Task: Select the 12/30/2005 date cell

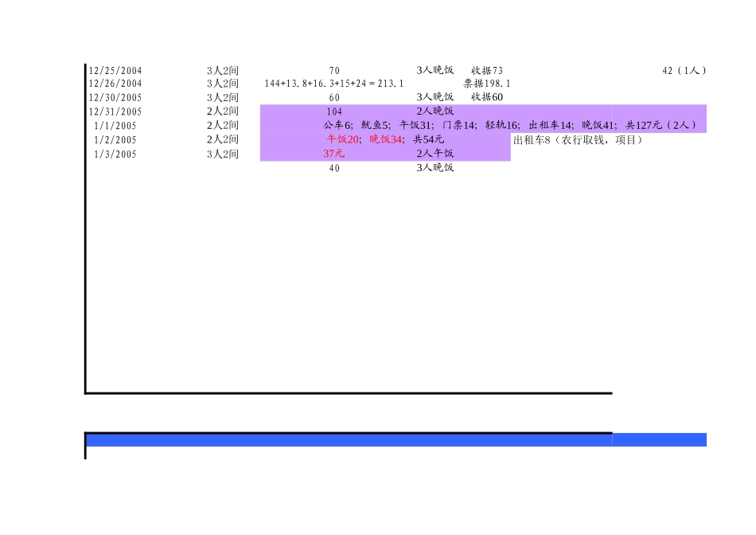Action: pos(115,98)
